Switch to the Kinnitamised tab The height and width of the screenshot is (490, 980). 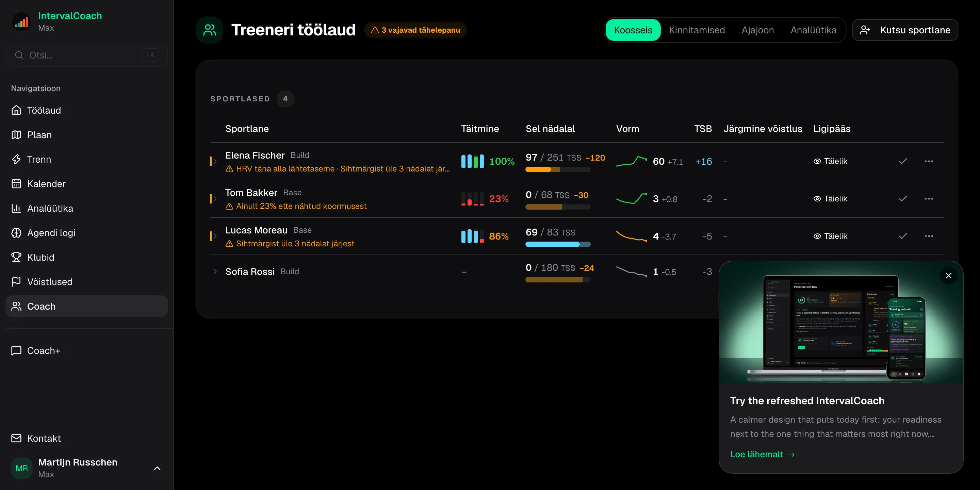point(697,30)
